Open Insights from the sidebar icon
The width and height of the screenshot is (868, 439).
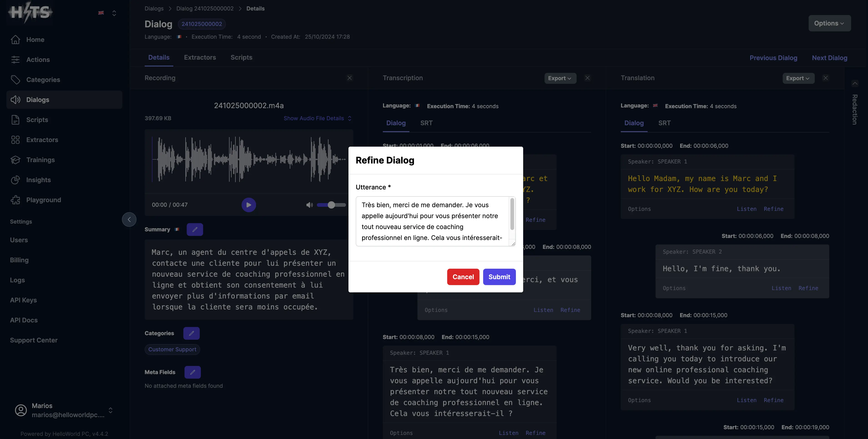[x=15, y=180]
